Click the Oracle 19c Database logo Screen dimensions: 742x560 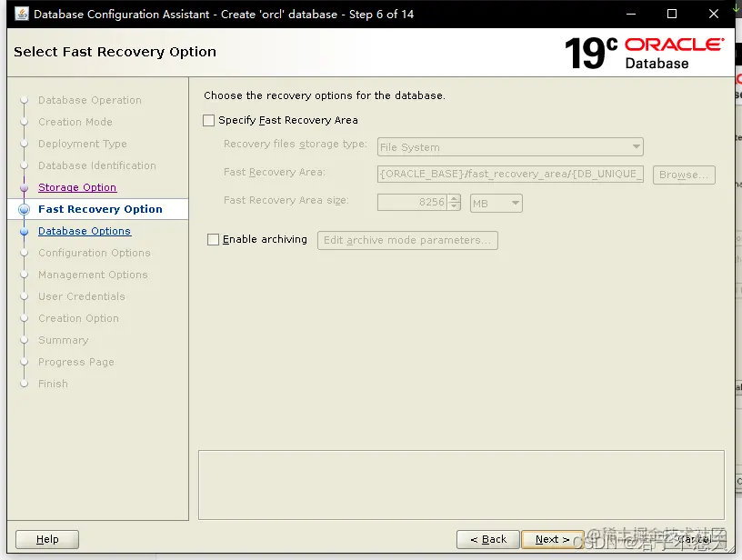[644, 53]
